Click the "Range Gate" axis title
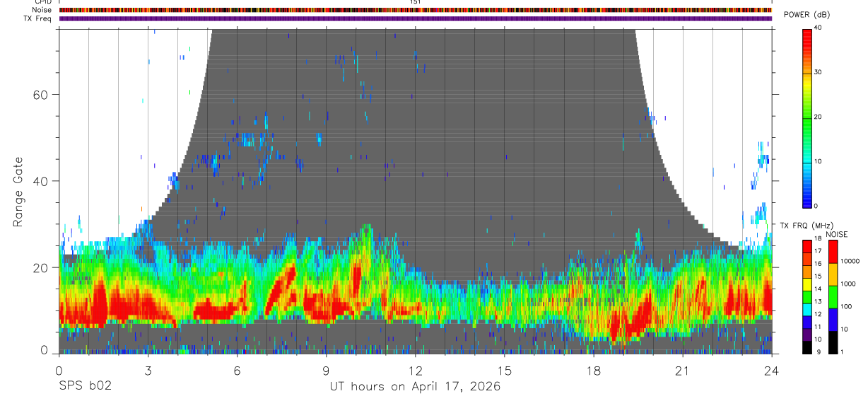Viewport: 868px width, 401px height. coord(19,192)
